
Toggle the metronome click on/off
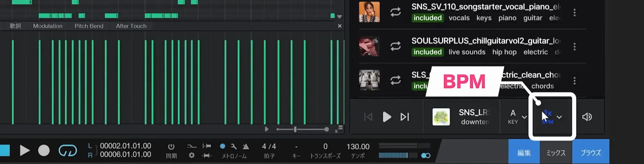pos(223,146)
